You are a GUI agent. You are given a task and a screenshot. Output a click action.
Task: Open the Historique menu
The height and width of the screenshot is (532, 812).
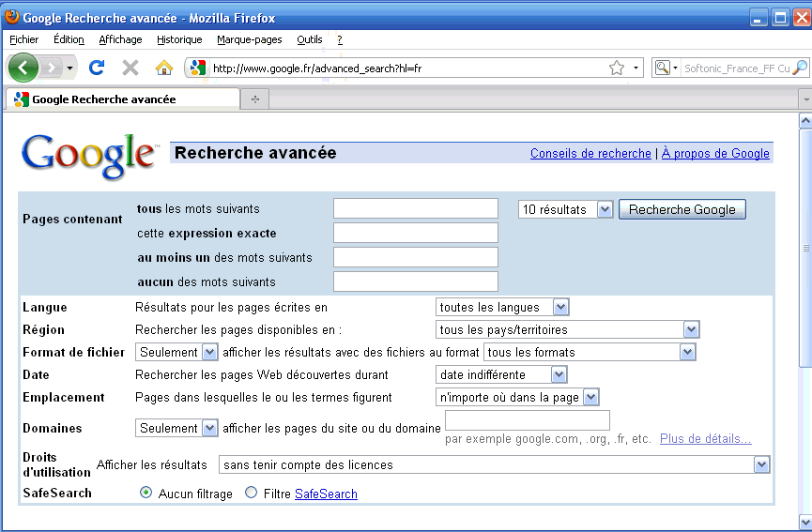[x=179, y=39]
